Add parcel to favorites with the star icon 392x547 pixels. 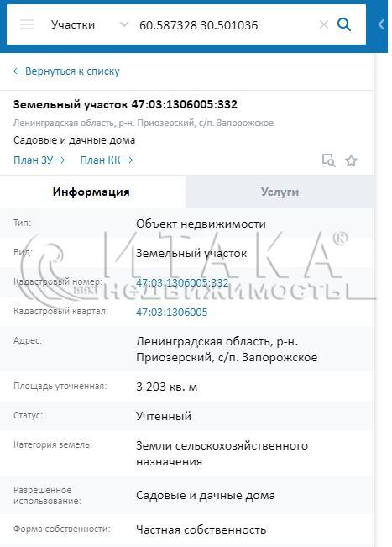click(x=351, y=160)
